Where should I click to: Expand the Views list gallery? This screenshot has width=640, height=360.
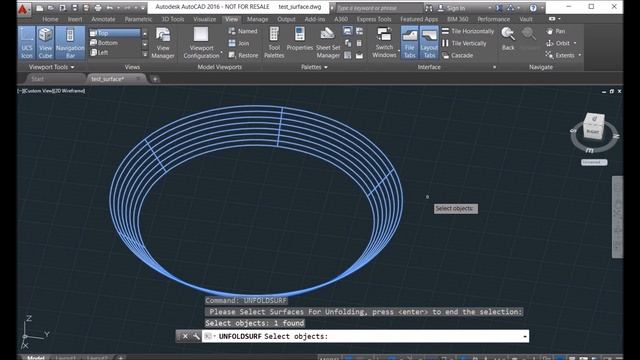145,54
